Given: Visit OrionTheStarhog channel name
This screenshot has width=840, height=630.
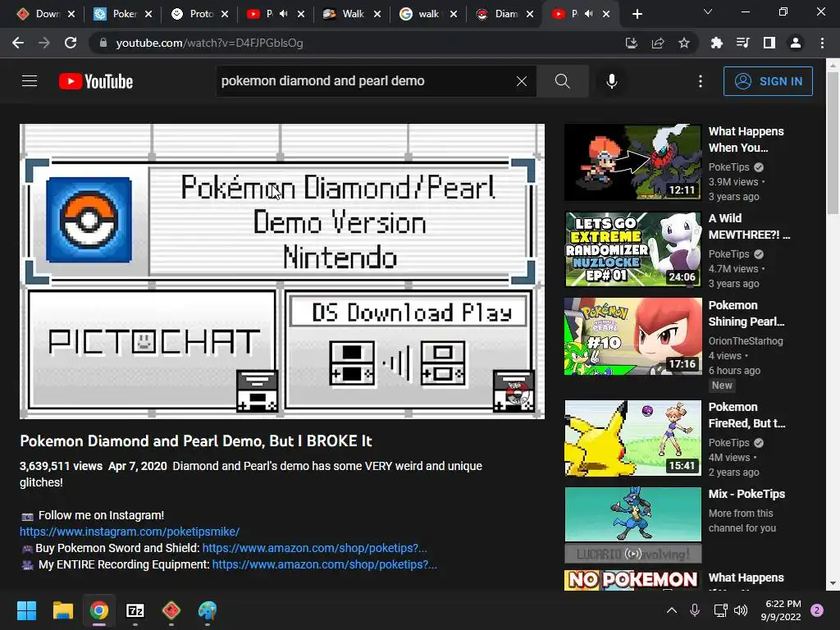Looking at the screenshot, I should (746, 340).
